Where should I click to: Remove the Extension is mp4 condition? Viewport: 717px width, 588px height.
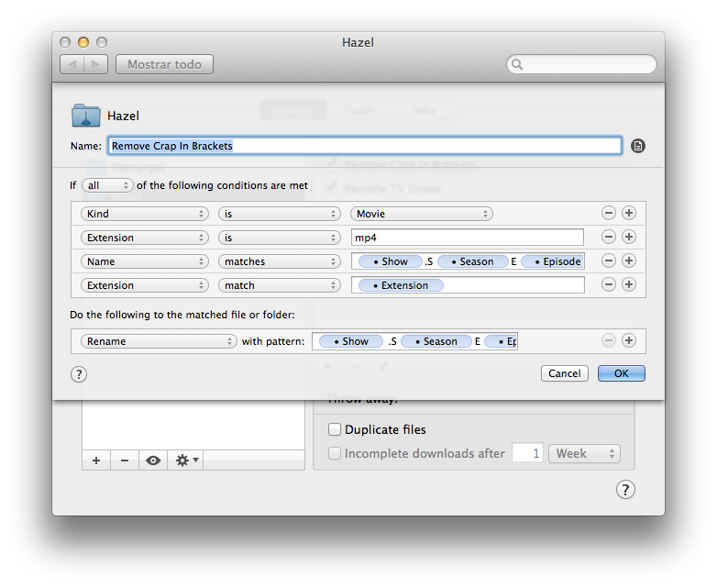pos(608,237)
